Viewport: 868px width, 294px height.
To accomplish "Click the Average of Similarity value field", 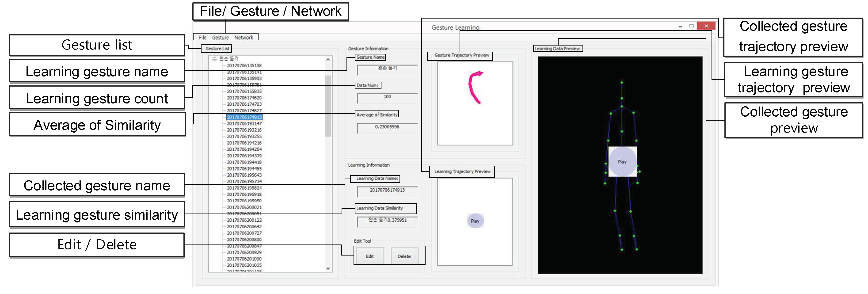I will (x=387, y=128).
